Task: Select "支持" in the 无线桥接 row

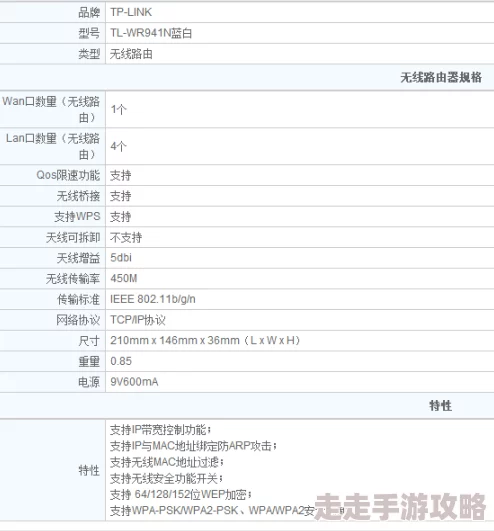Action: point(121,196)
